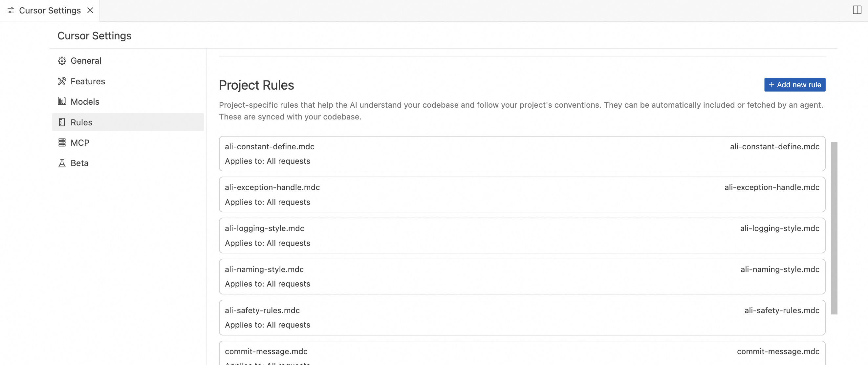Screen dimensions: 868x365
Task: Click the ali-safety-rules.mdc file path on right
Action: click(x=782, y=311)
